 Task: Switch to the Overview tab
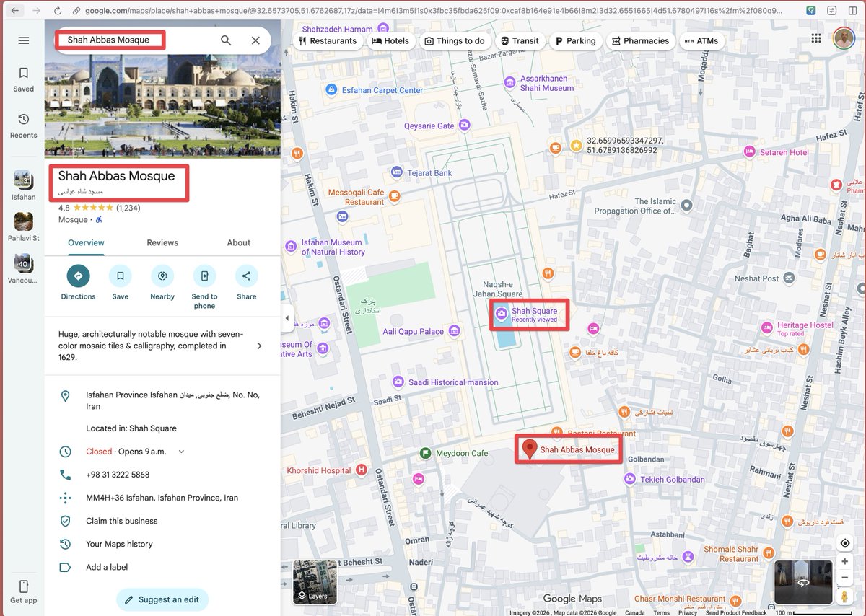point(86,243)
